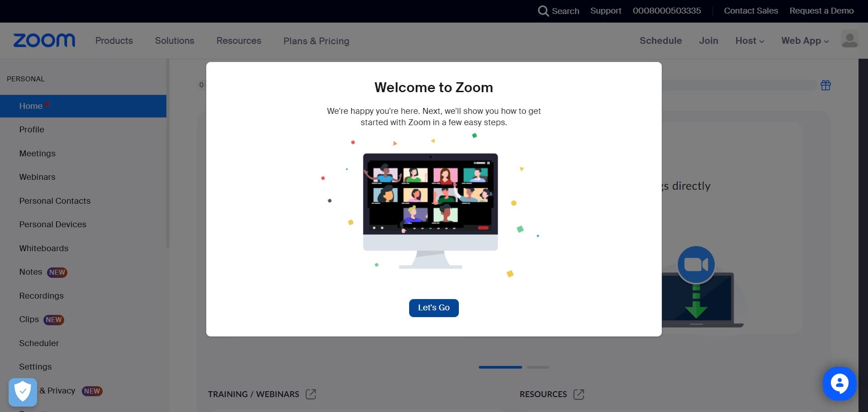Open the Products menu
This screenshot has width=868, height=412.
coord(113,41)
